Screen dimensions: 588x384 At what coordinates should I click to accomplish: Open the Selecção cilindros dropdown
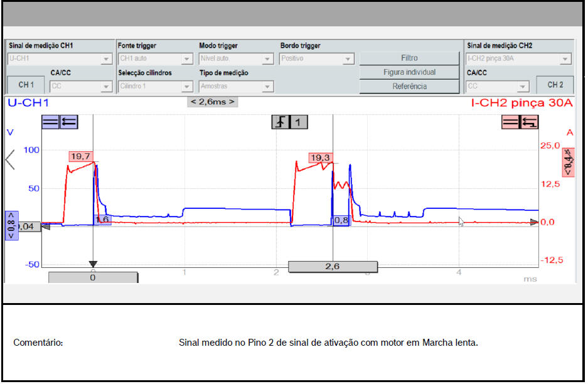point(155,87)
